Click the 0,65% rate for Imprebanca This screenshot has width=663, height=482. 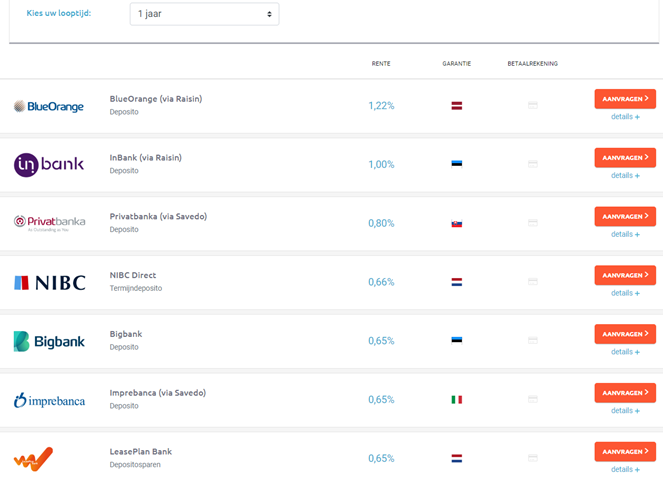coord(381,400)
